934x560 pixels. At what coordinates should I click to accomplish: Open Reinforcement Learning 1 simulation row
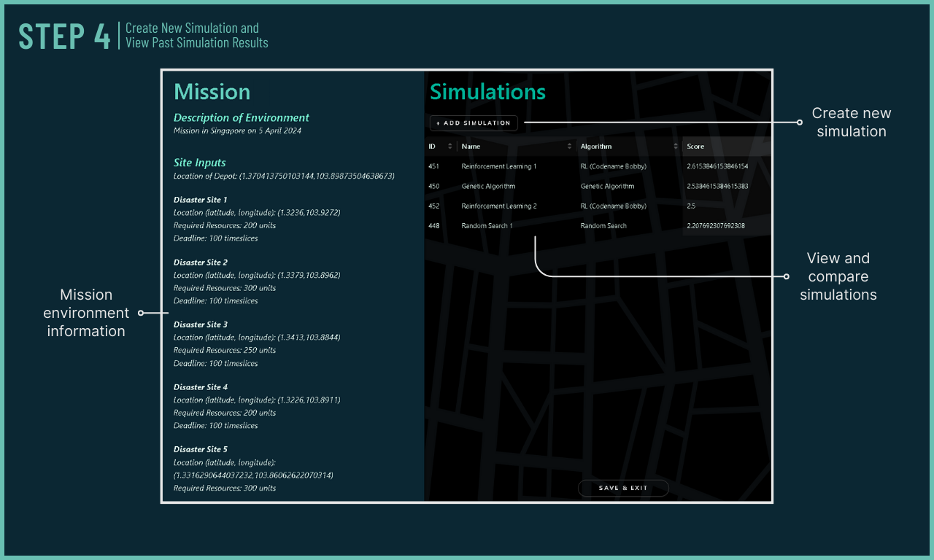597,166
